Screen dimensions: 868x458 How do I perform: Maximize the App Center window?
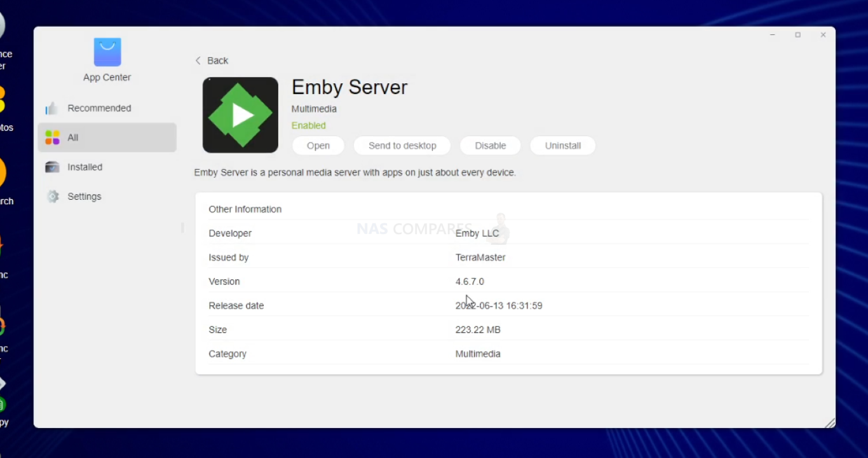pos(798,35)
